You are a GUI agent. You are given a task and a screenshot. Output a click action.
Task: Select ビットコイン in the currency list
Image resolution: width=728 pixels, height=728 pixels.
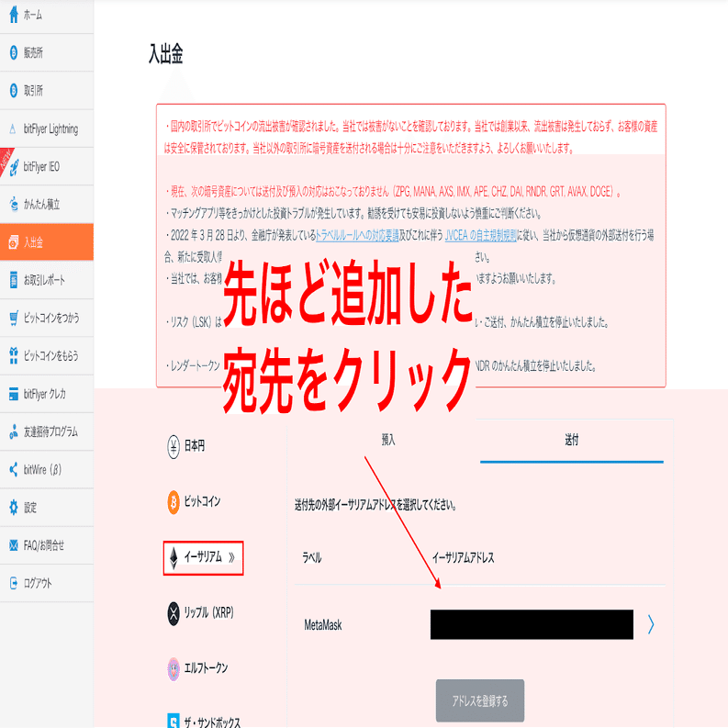tap(202, 502)
